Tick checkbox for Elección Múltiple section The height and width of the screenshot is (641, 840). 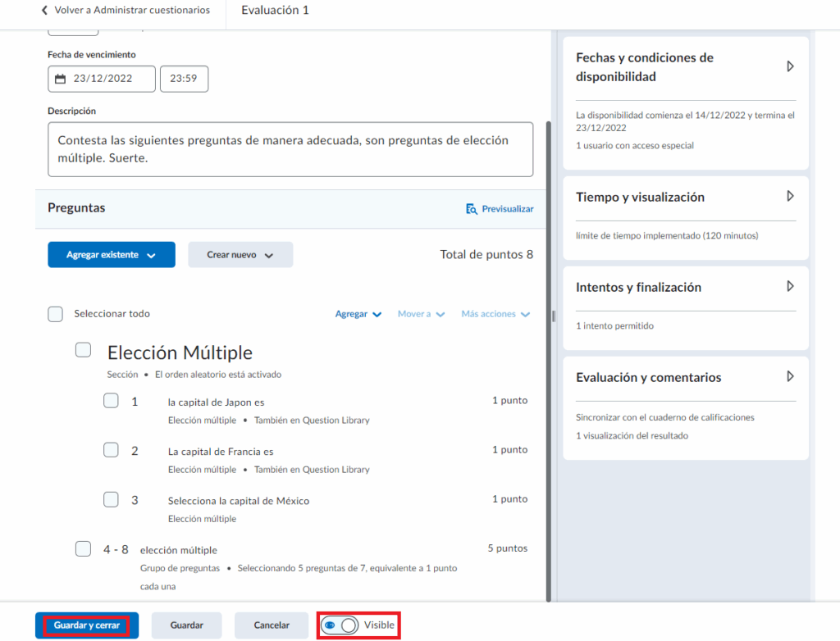point(83,350)
